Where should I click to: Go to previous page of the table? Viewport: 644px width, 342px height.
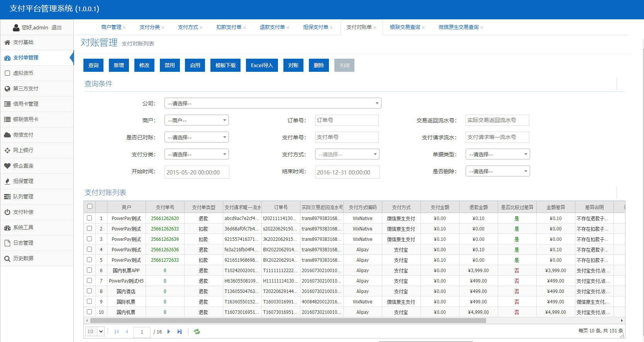[x=127, y=332]
